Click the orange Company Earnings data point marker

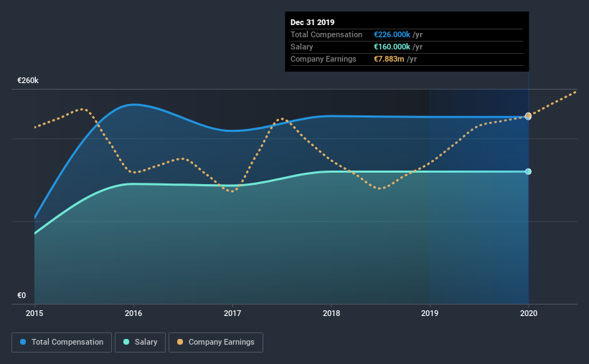tap(528, 115)
